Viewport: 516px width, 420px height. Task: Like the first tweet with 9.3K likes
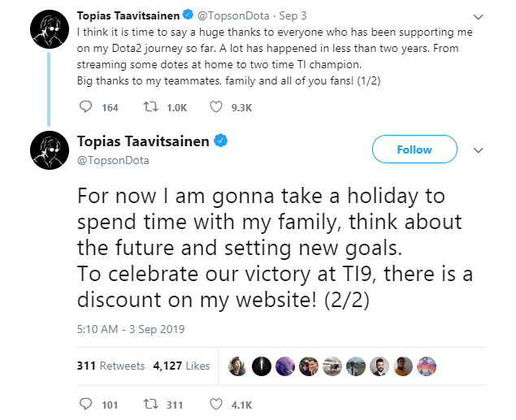pyautogui.click(x=216, y=107)
